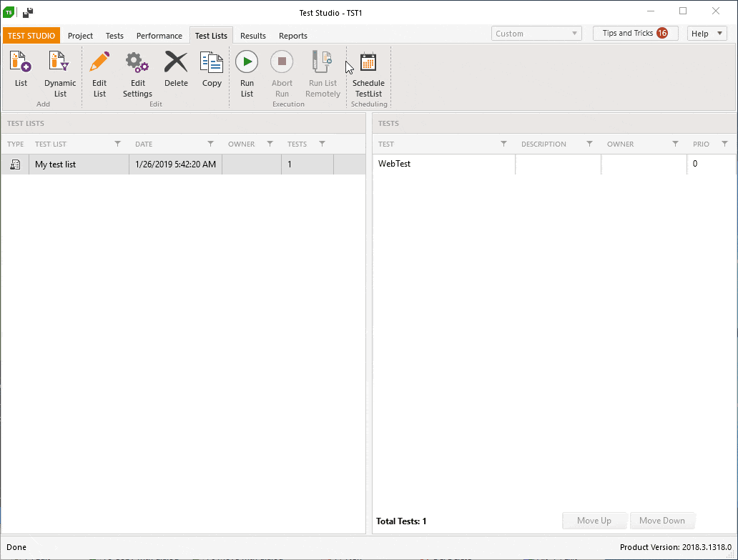
Task: Click the Total Tests: 1 label
Action: coord(401,521)
